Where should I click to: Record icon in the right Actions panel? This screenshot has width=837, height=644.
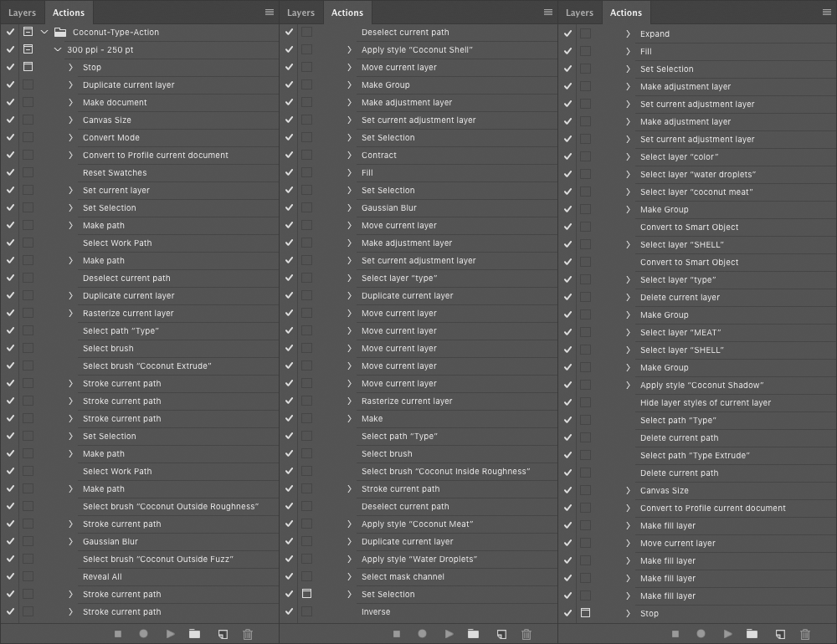click(701, 634)
